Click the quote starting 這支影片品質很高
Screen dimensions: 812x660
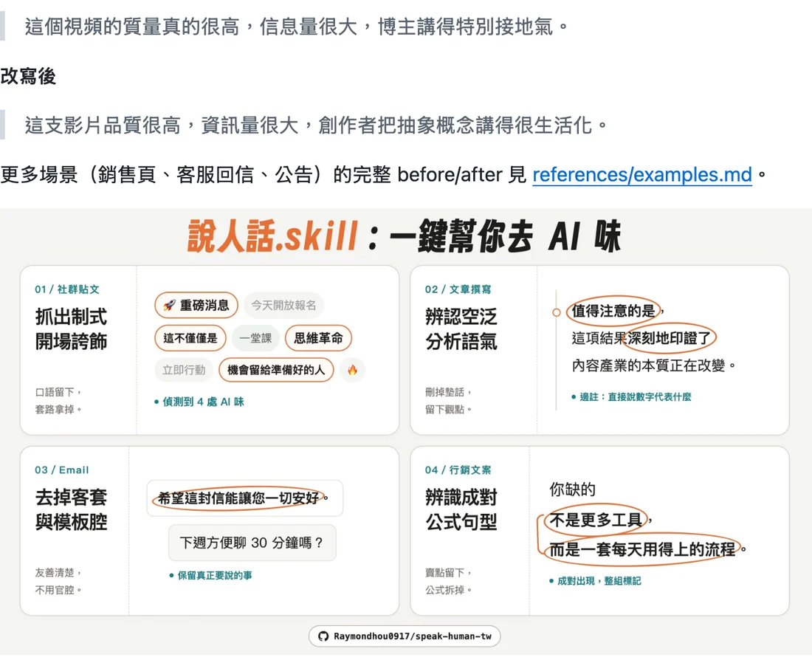(316, 125)
